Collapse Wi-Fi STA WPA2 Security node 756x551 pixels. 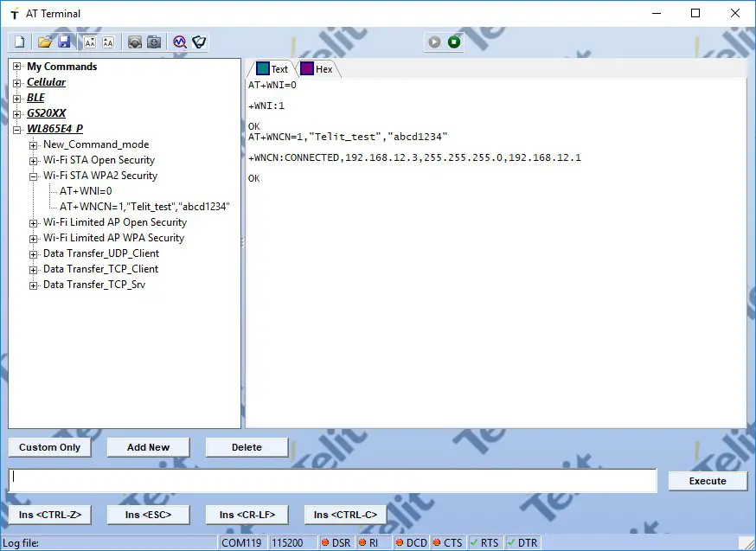(33, 176)
